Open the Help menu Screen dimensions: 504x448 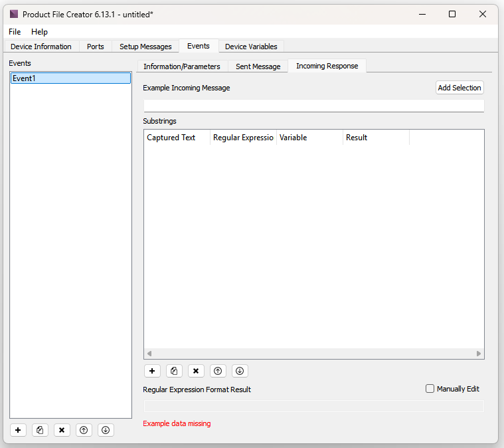click(x=39, y=32)
